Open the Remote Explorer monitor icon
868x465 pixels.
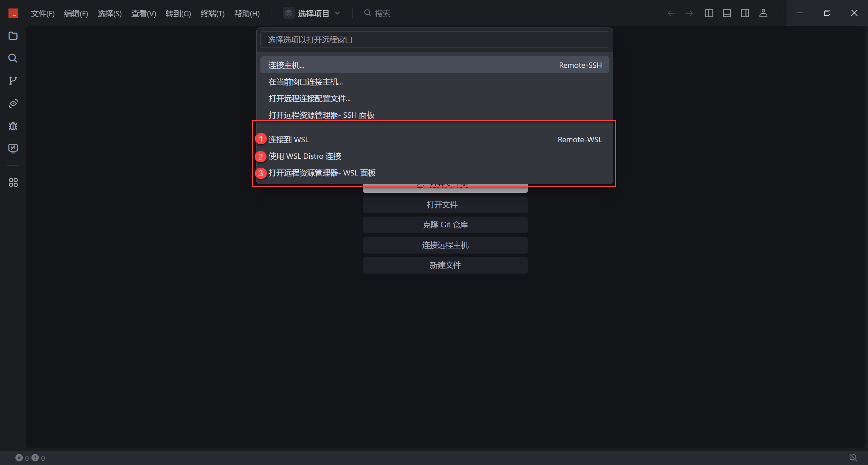[x=13, y=148]
